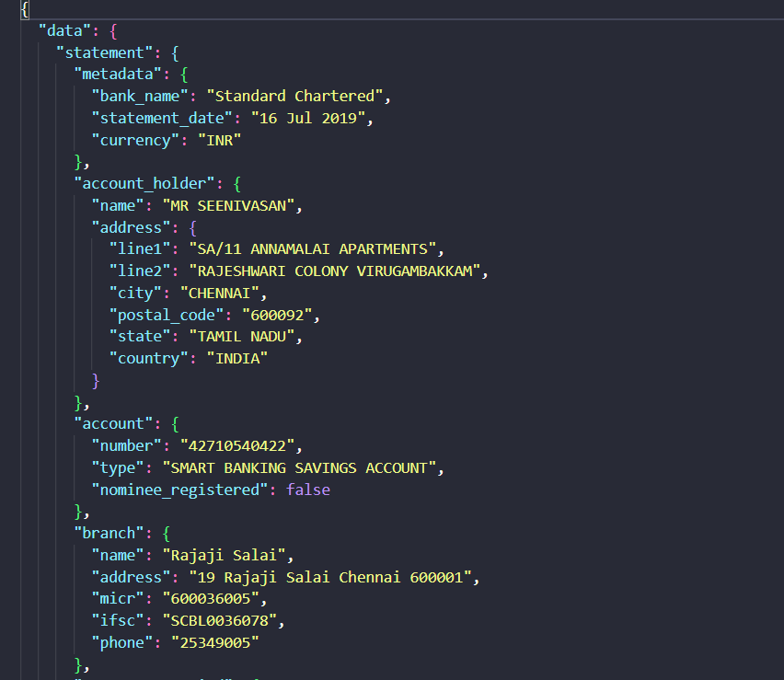This screenshot has width=784, height=680.
Task: Select the branch name "Rajaji Salai"
Action: click(224, 556)
